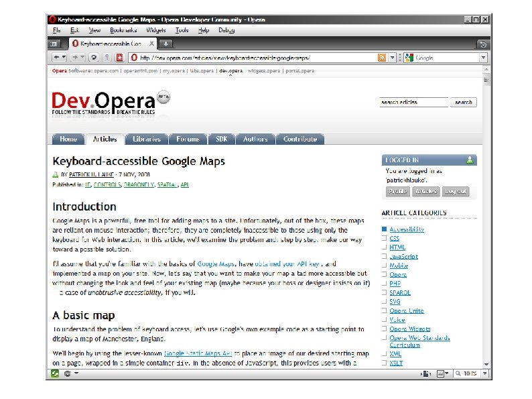Click the green Opera Link sync icon in the status bar
532x399 pixels.
coord(55,374)
